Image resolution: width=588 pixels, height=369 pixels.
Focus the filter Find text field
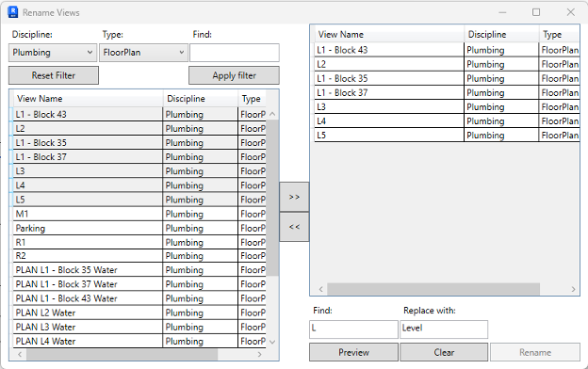coord(235,53)
